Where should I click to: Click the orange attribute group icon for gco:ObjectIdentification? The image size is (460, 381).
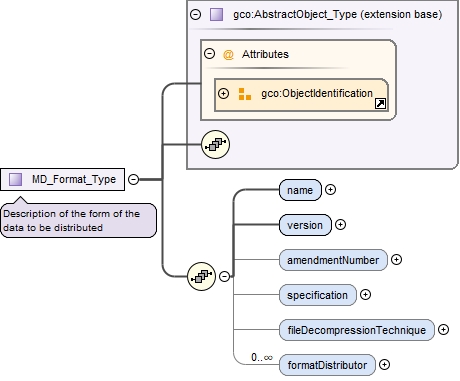[x=245, y=94]
